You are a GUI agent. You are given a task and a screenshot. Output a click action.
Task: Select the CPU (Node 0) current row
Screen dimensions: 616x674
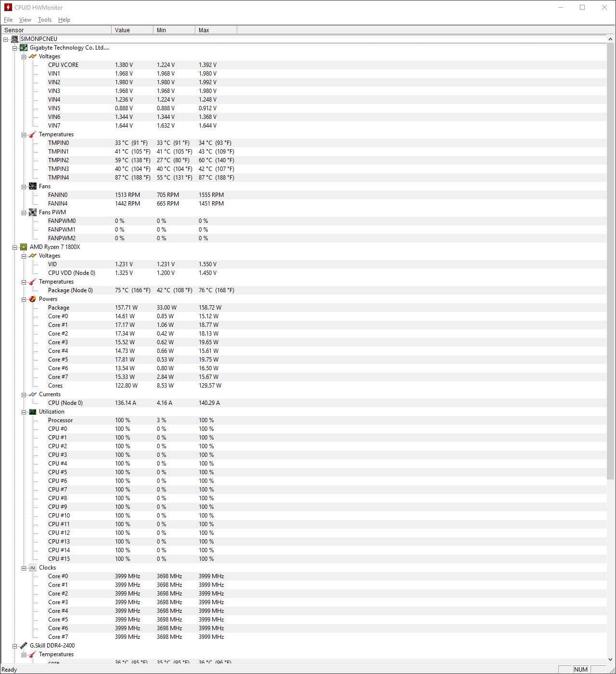point(304,403)
